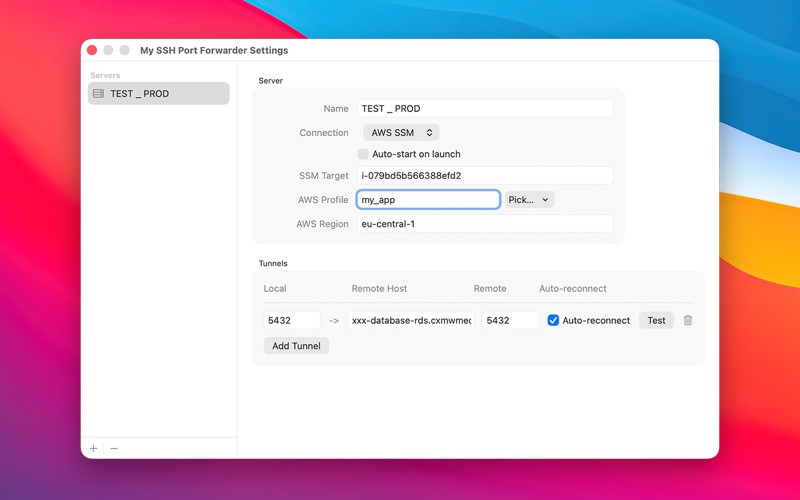Click the Servers sidebar heading
Image resolution: width=800 pixels, height=500 pixels.
(x=105, y=76)
